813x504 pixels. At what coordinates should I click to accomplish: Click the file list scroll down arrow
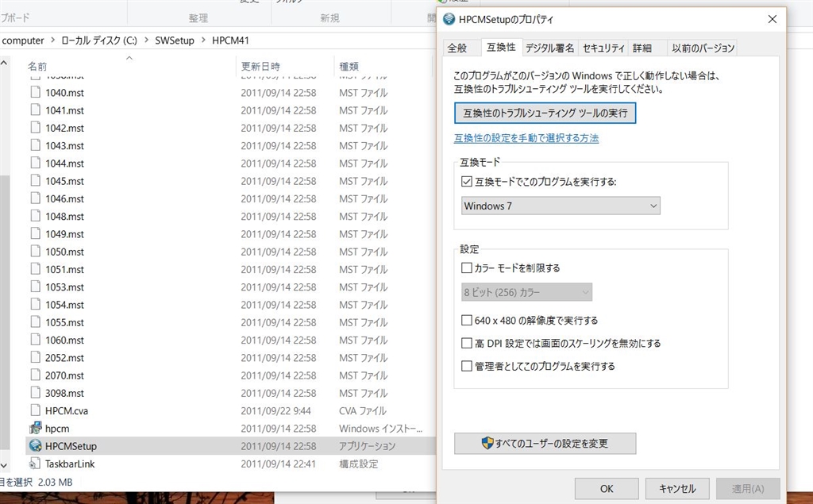click(4, 466)
